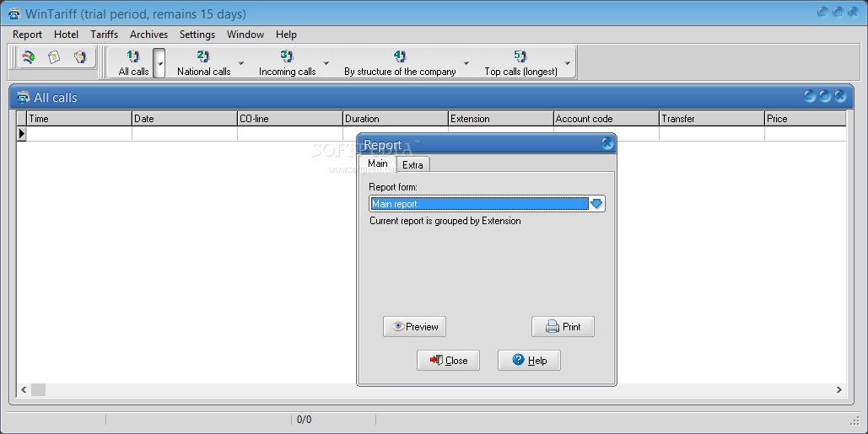Click the Transfer column header

712,118
